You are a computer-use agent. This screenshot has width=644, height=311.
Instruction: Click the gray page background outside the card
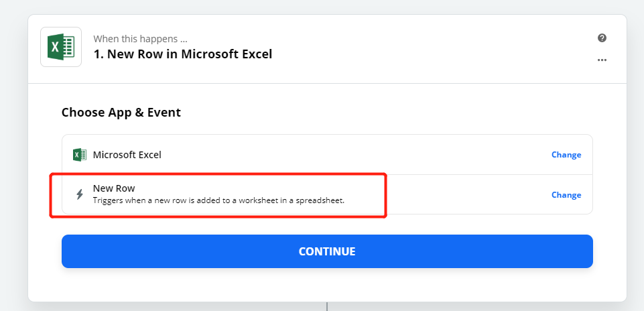(12, 164)
